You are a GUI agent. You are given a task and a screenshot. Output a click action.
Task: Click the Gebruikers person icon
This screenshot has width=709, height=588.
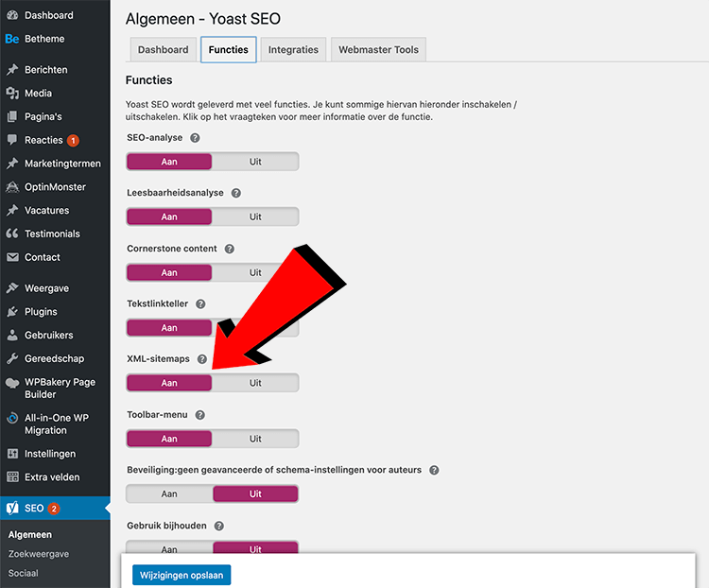click(12, 336)
